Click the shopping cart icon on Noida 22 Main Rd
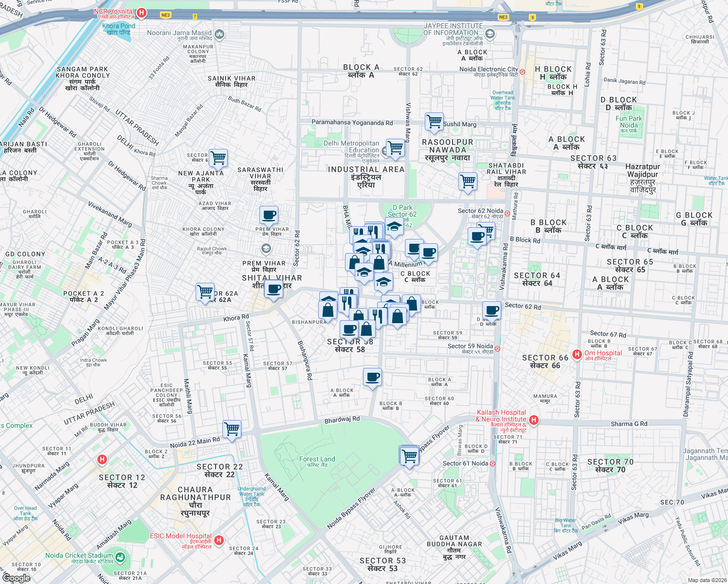 [x=232, y=428]
